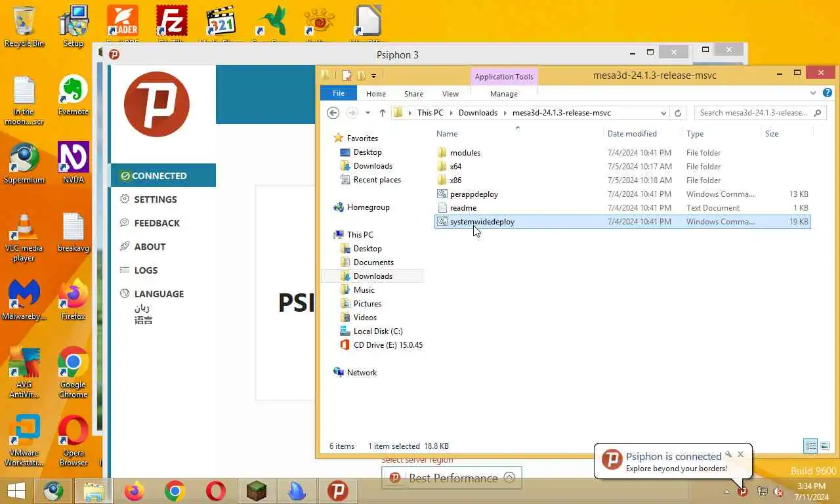840x504 pixels.
Task: Open Chrome from the taskbar
Action: [175, 491]
